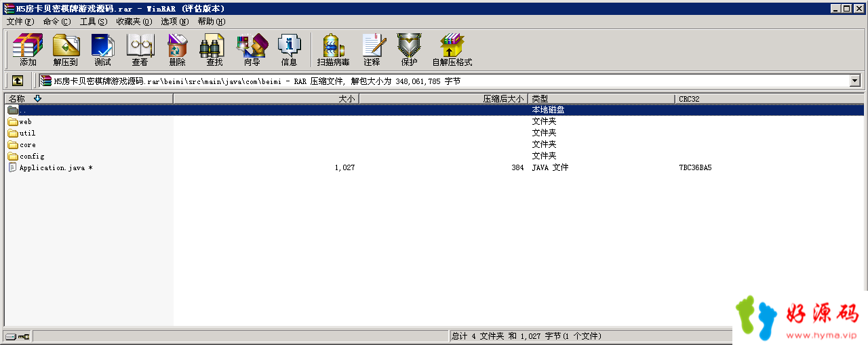Minimize the WinRAR window

point(835,9)
